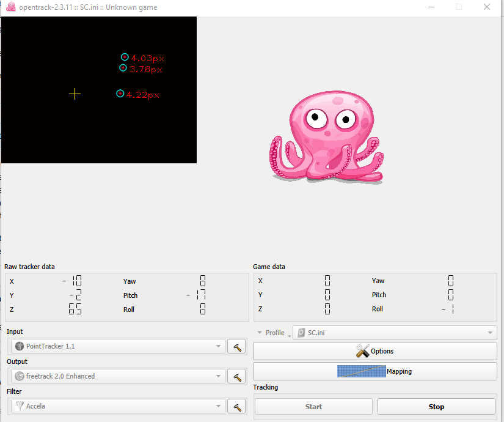Click the camera tracking preview area
Image resolution: width=504 pixels, height=422 pixels.
(x=98, y=90)
